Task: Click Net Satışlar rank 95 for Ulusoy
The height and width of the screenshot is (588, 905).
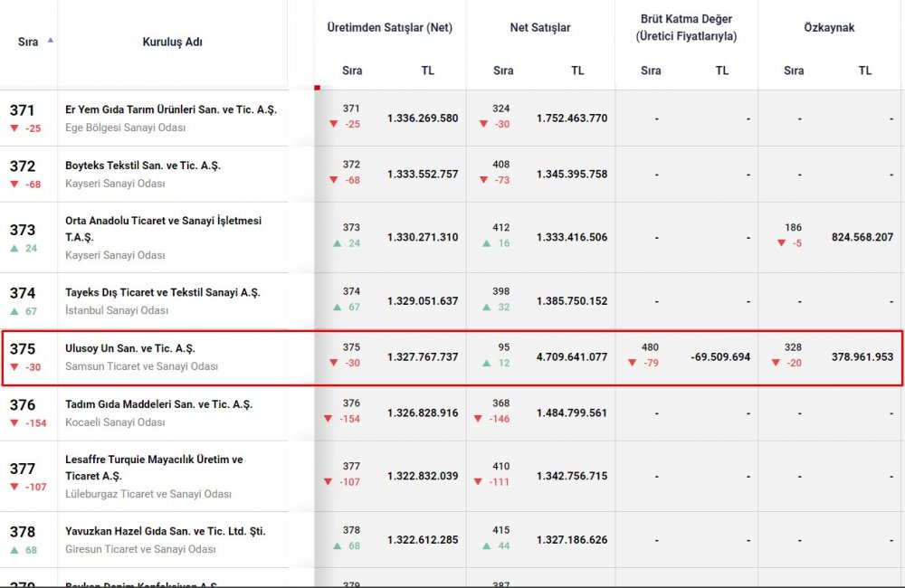Action: click(504, 346)
